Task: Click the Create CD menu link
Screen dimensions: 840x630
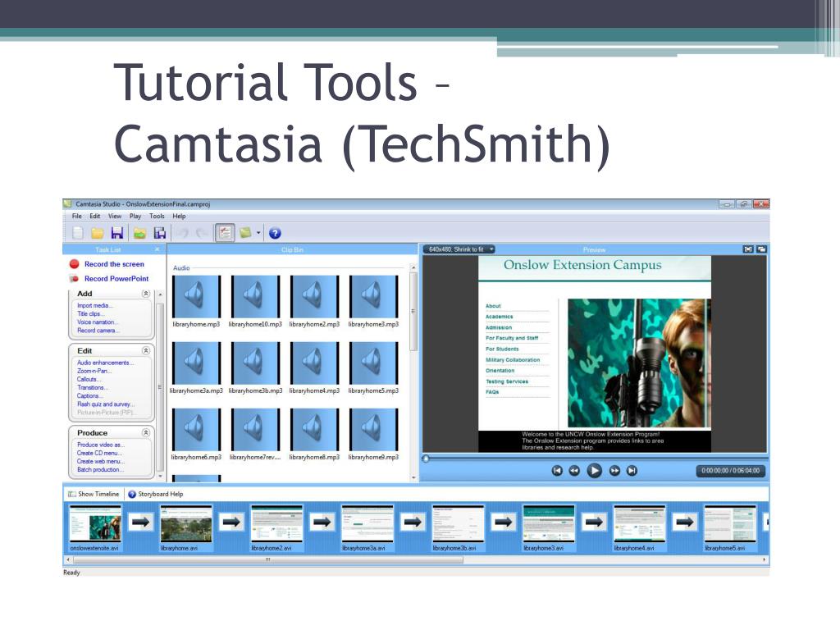Action: point(99,453)
